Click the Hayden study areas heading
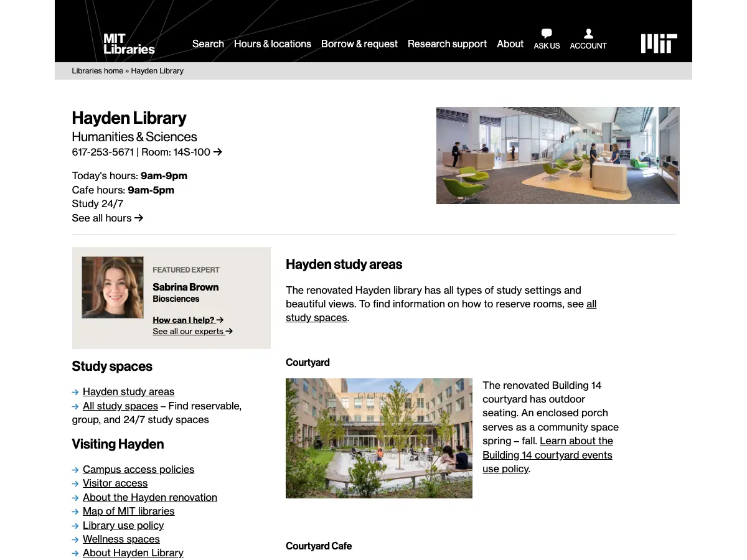The width and height of the screenshot is (747, 560). [344, 264]
